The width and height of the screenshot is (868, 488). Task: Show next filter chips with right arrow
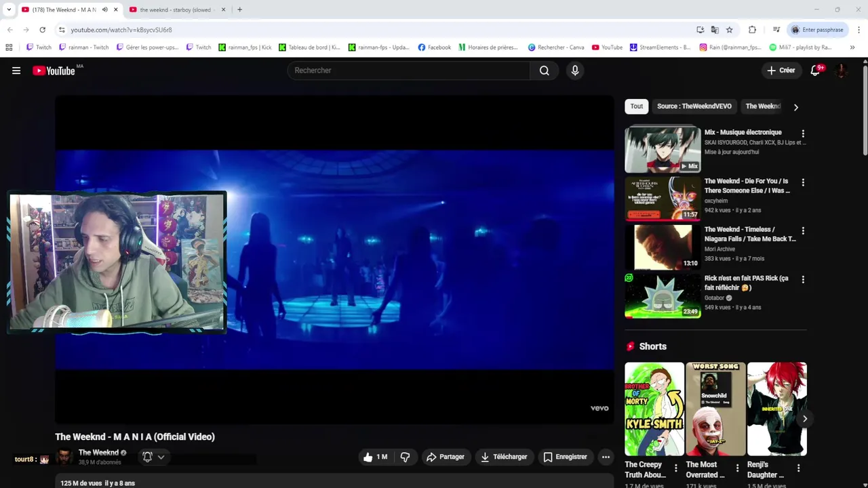pyautogui.click(x=795, y=107)
